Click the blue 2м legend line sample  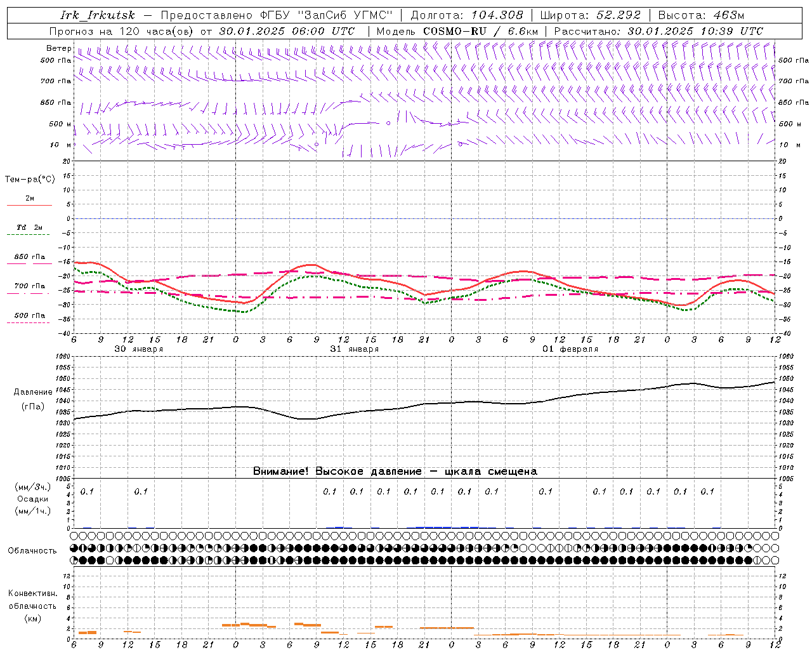(29, 206)
